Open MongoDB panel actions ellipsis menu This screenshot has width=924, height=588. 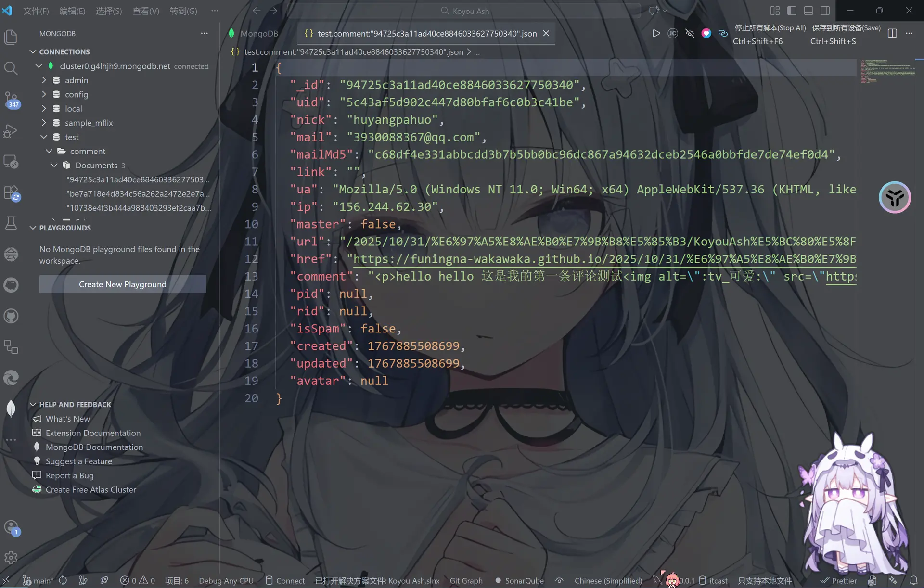tap(204, 33)
